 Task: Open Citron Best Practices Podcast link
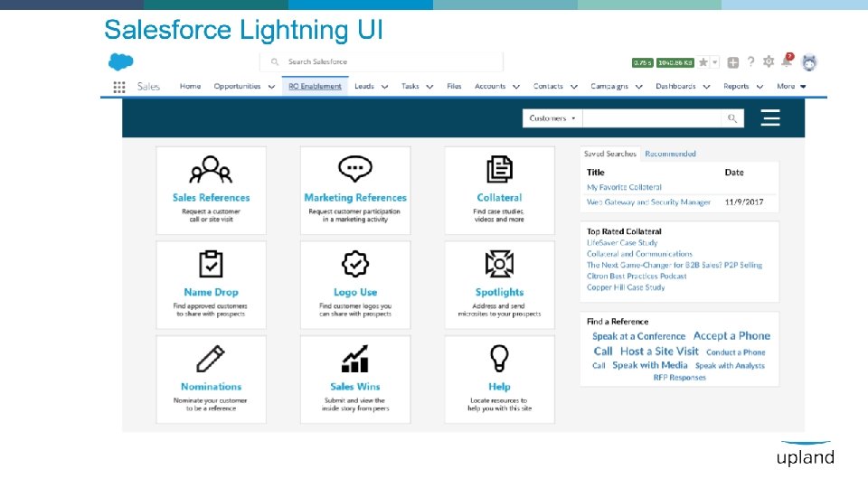click(x=637, y=277)
